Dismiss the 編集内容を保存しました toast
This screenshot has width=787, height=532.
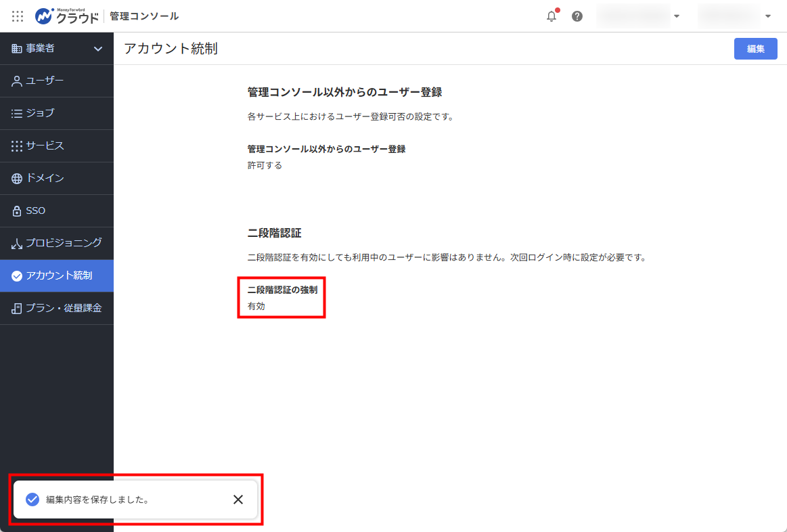point(238,500)
